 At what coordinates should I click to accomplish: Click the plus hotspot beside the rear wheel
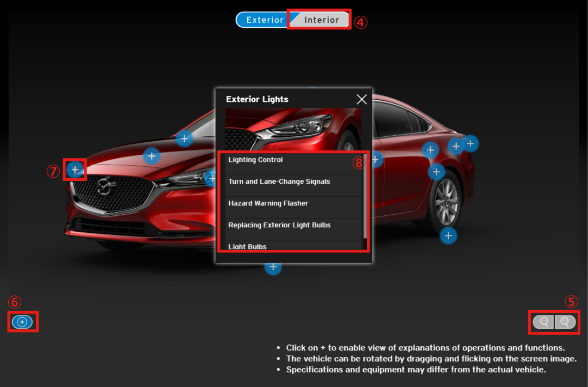click(x=448, y=235)
